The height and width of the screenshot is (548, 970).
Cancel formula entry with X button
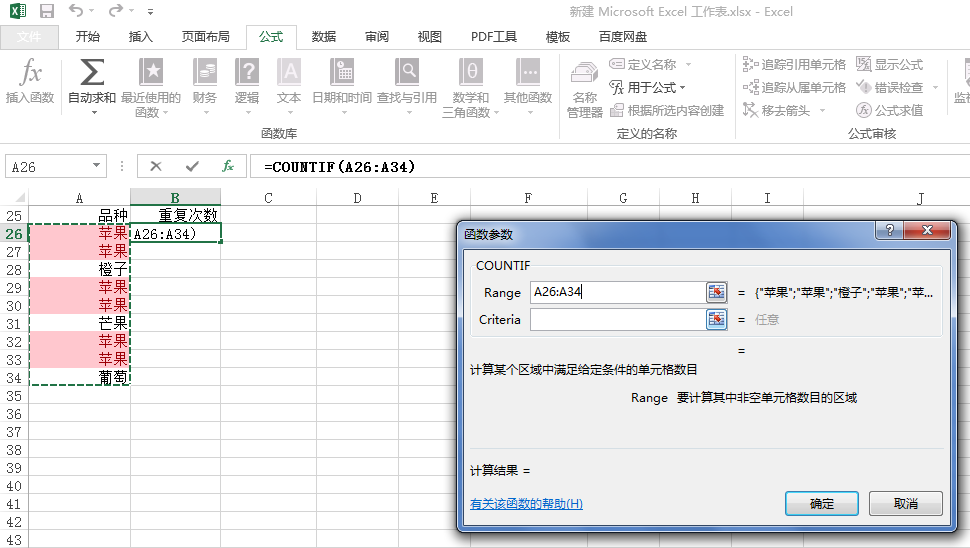(156, 166)
